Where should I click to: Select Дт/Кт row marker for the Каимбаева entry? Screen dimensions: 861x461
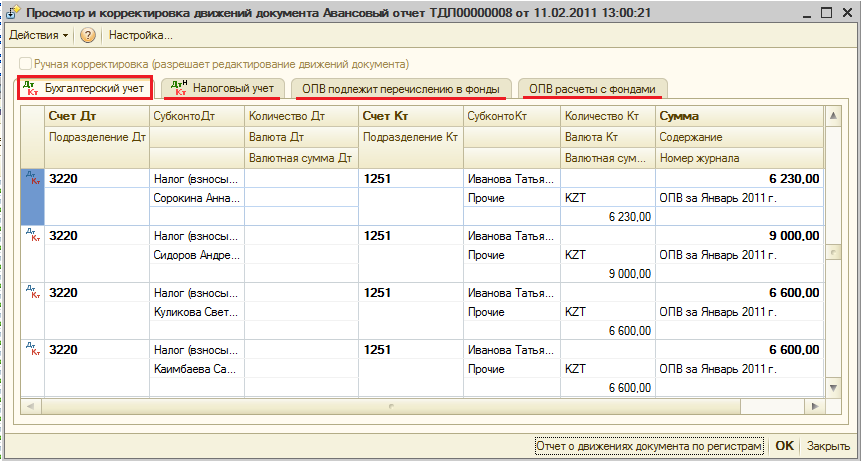33,349
